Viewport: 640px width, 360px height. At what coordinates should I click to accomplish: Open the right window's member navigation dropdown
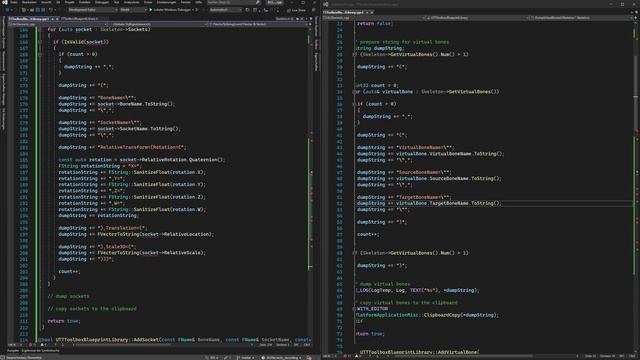580,18
